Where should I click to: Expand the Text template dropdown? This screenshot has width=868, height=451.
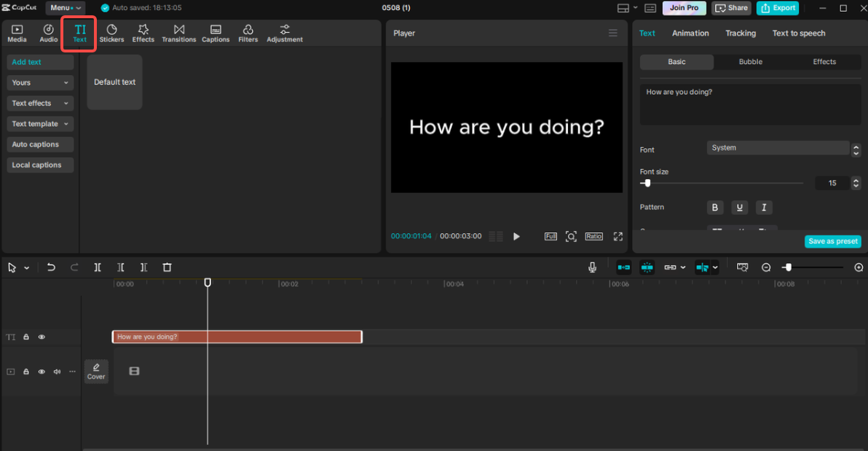point(39,124)
